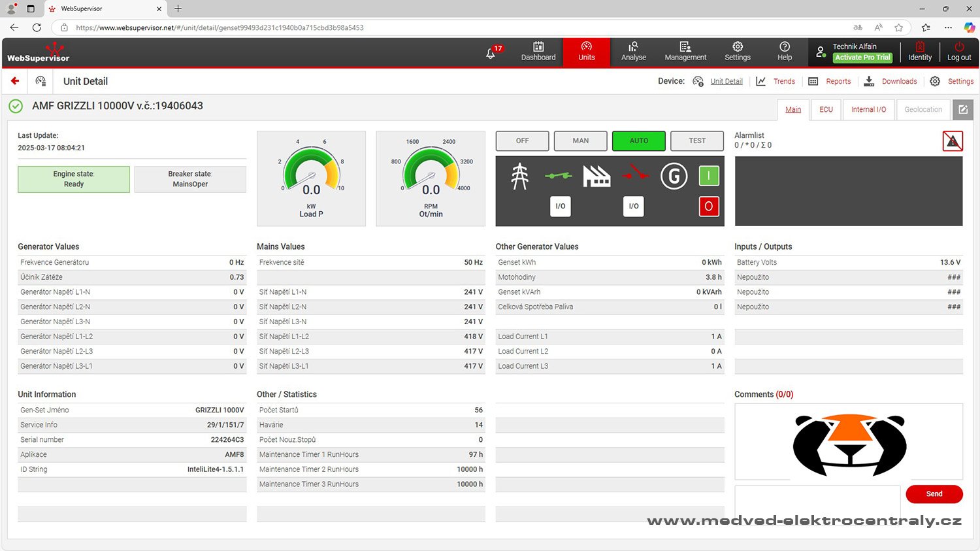The height and width of the screenshot is (551, 980).
Task: Open the notifications bell with 17 alerts
Action: (x=491, y=53)
